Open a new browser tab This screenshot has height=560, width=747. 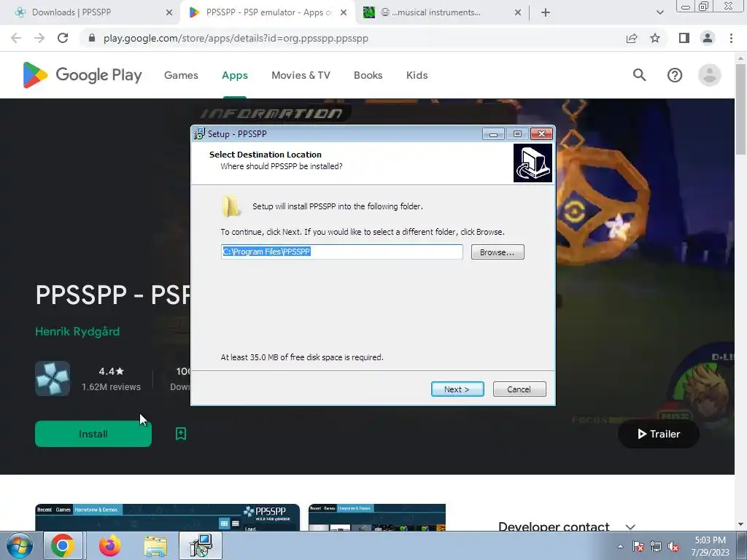546,13
